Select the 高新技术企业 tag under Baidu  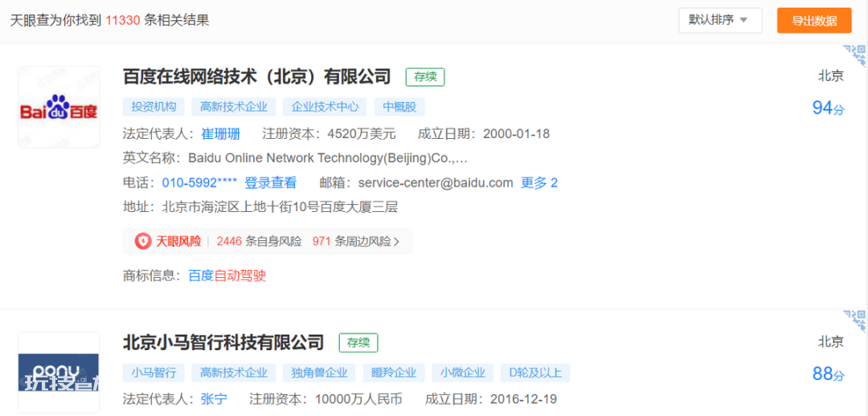click(x=234, y=107)
